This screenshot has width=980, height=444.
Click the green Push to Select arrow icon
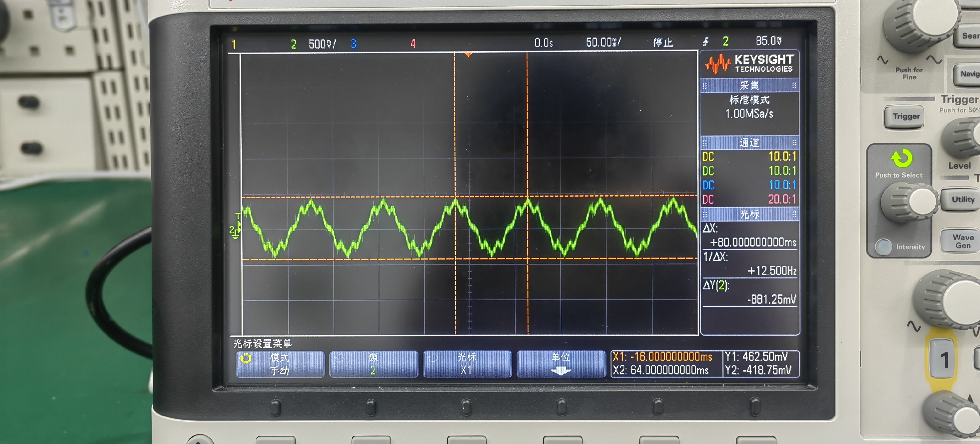[901, 158]
